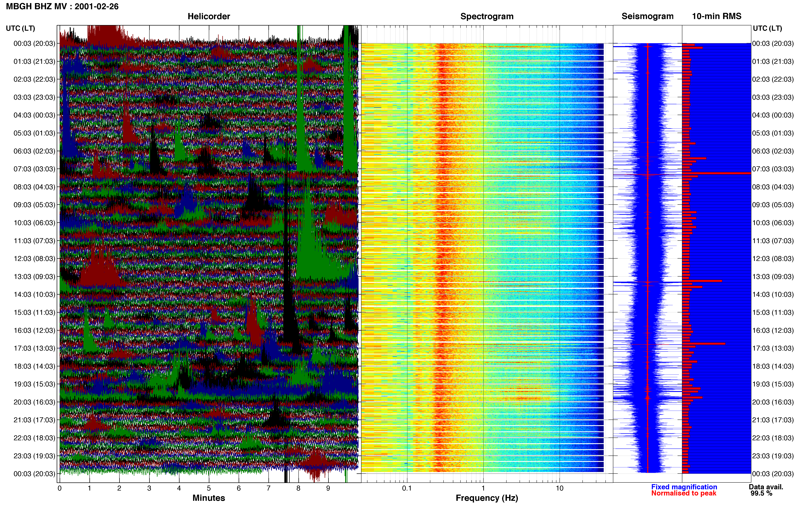Screen dimensions: 812x508
Task: Click the '0.1' frequency axis tick
Action: tap(407, 488)
